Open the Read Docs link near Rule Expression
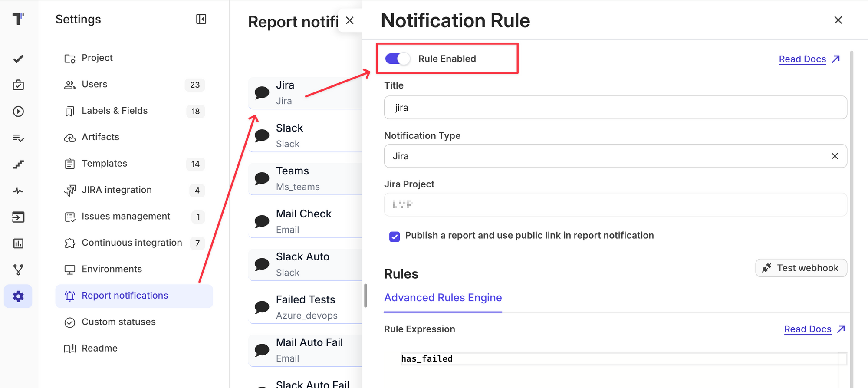This screenshot has width=868, height=388. tap(808, 329)
